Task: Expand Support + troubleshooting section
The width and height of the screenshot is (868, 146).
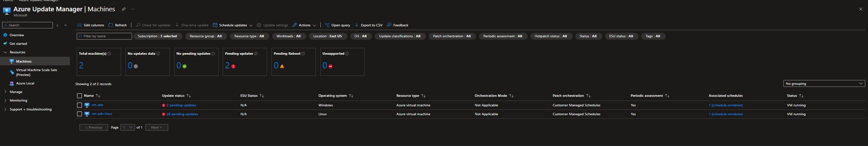Action: tap(5, 109)
